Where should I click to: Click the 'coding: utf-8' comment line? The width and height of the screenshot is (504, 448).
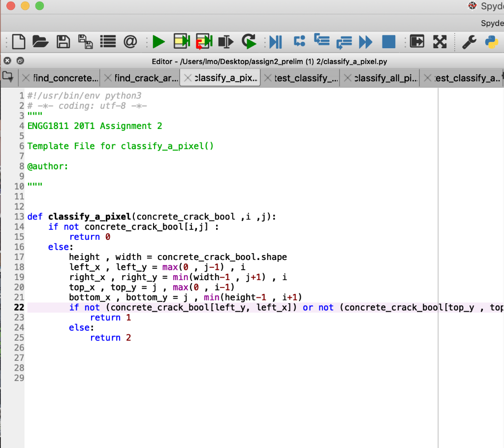(87, 106)
